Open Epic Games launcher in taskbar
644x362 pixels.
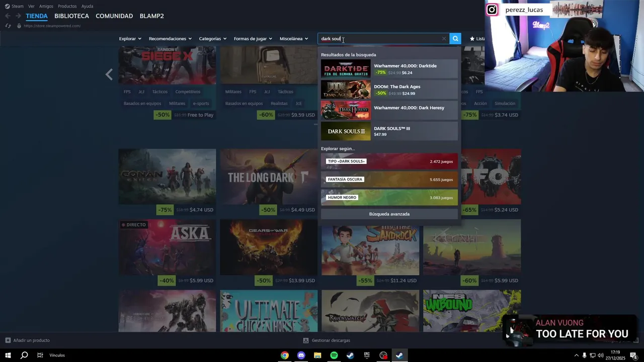click(x=367, y=355)
